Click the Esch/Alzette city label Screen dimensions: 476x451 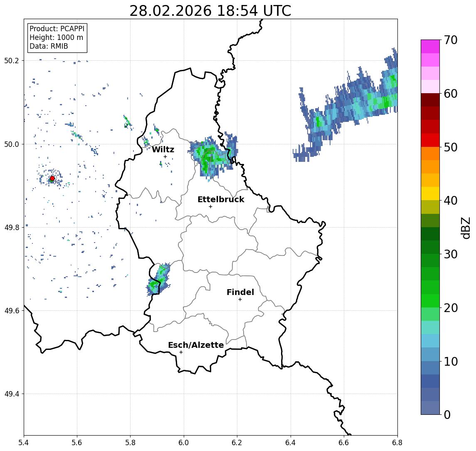[196, 345]
